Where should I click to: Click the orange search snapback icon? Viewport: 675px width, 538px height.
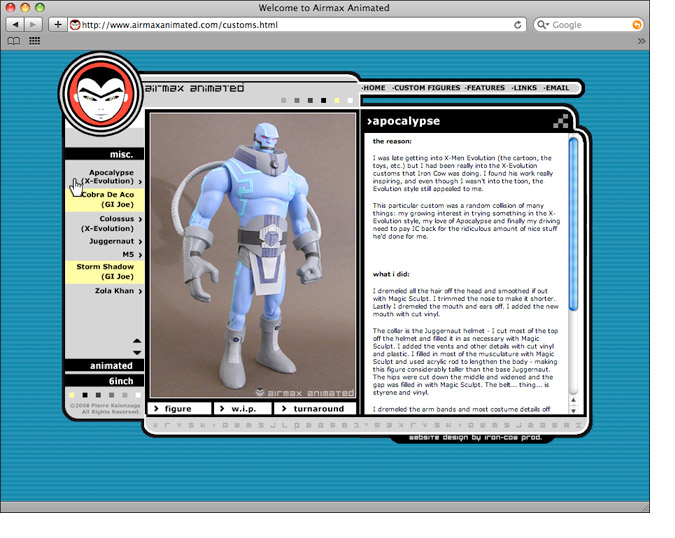[636, 25]
